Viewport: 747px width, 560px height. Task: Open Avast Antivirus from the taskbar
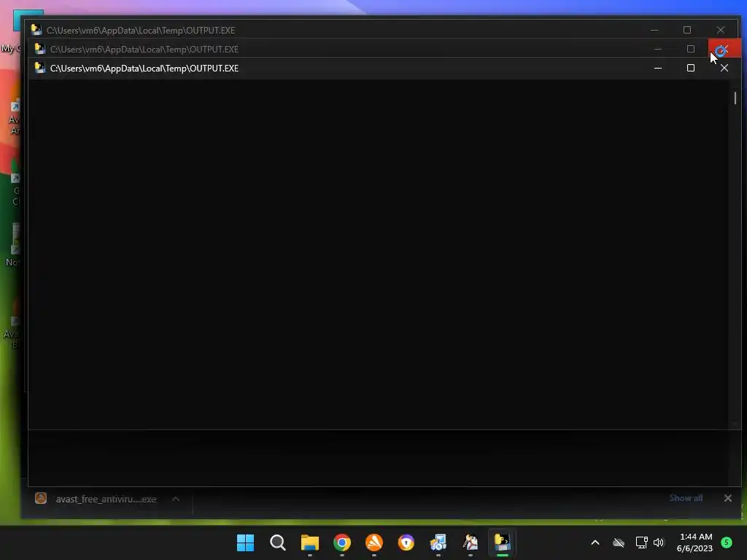(x=374, y=542)
